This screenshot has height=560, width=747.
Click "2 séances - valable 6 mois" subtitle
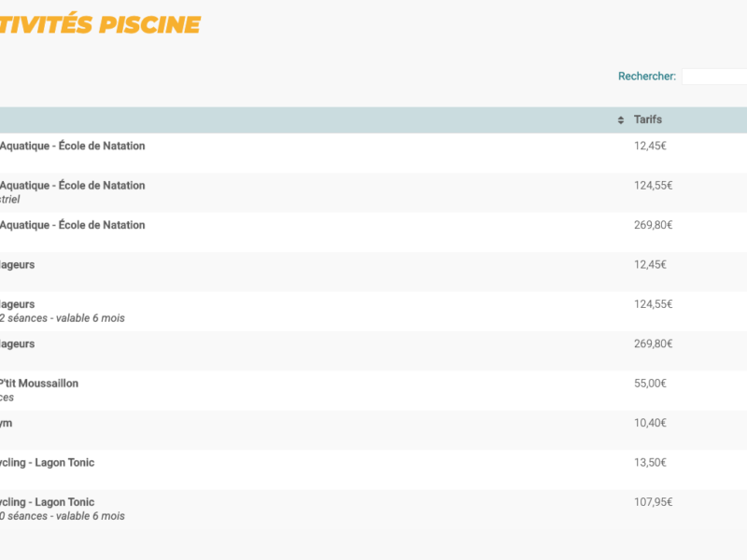tap(63, 318)
